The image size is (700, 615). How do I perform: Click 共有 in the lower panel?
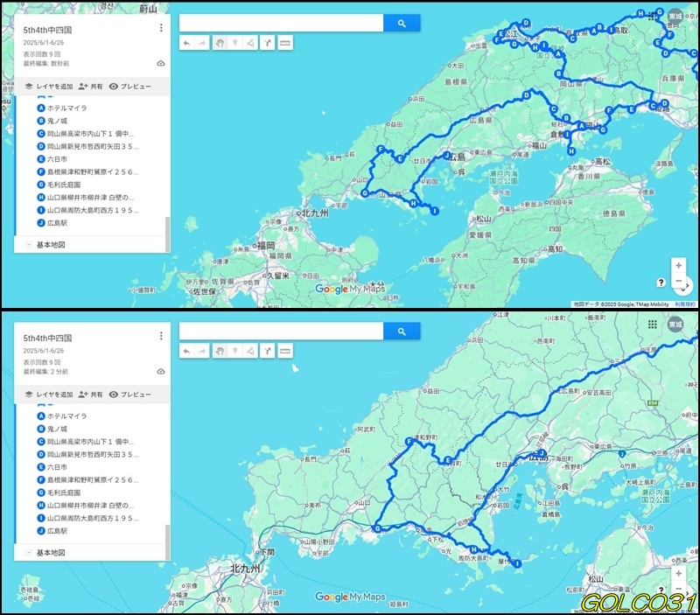point(90,395)
